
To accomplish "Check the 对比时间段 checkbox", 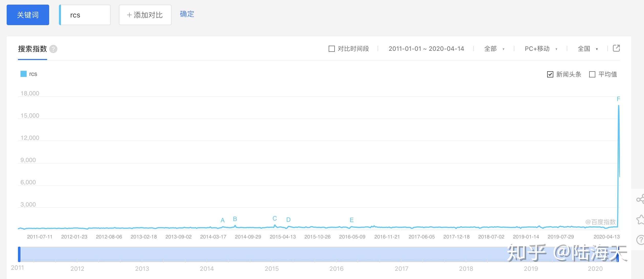I will point(332,48).
